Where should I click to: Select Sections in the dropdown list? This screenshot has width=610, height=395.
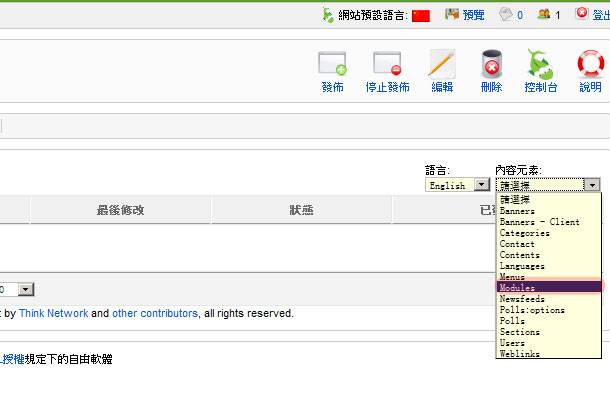(x=549, y=332)
